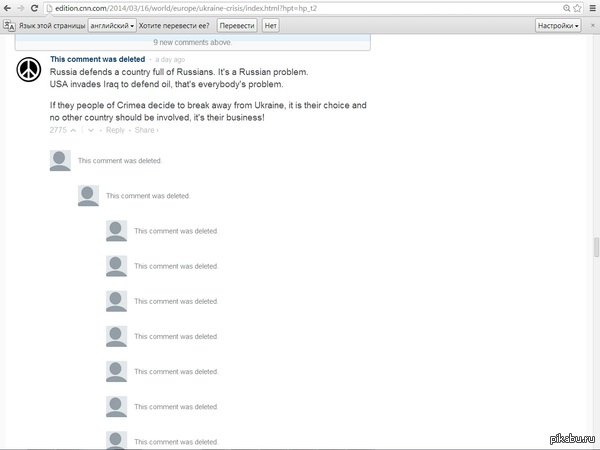Click the page vertical scrollbar thumb
Viewport: 600px width, 450px height.
[596, 247]
